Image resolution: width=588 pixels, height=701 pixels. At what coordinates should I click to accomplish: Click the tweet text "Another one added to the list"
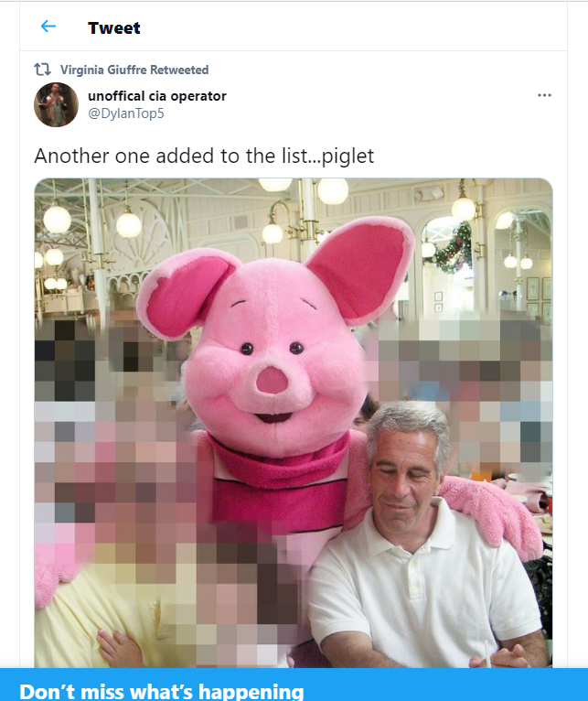[171, 156]
